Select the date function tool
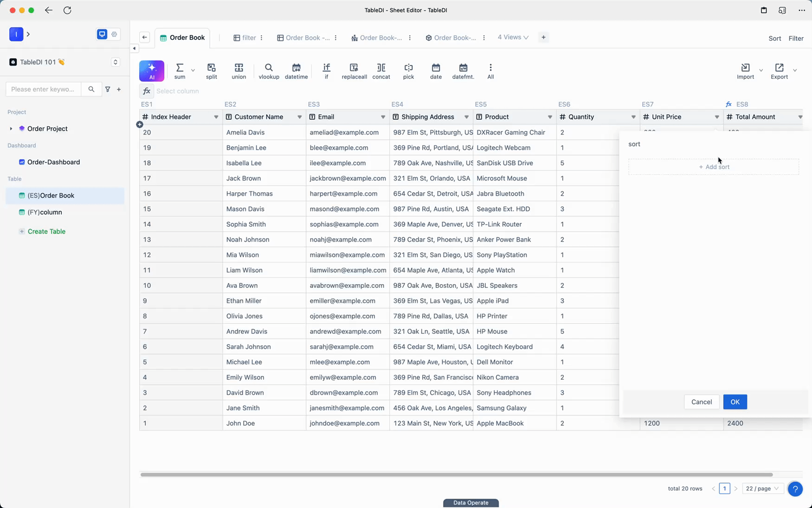812x508 pixels. (x=436, y=71)
